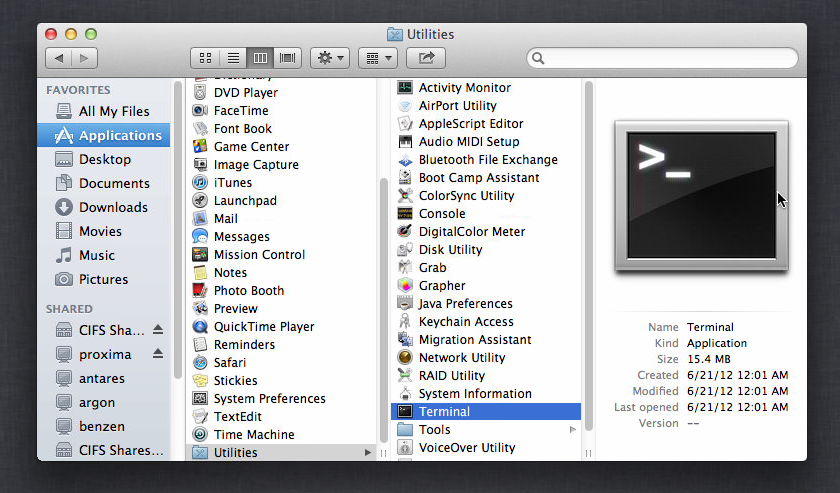
Task: Click the ColorSync Utility icon
Action: point(405,196)
